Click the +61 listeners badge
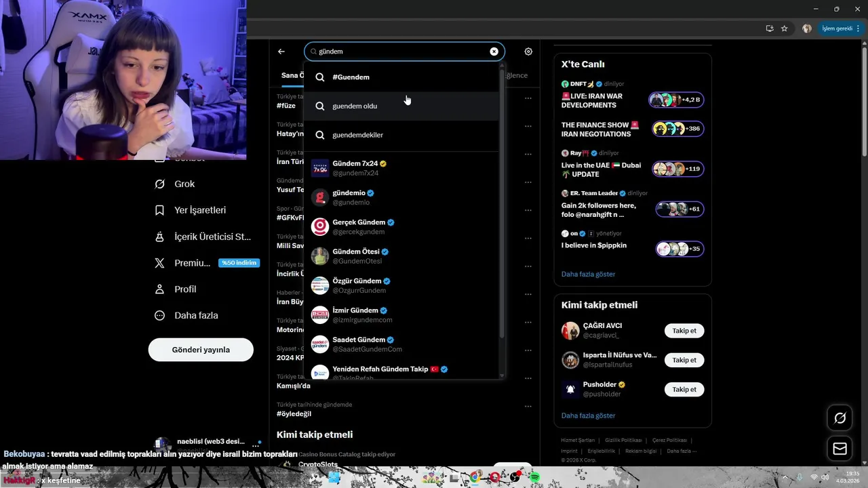 pyautogui.click(x=680, y=209)
